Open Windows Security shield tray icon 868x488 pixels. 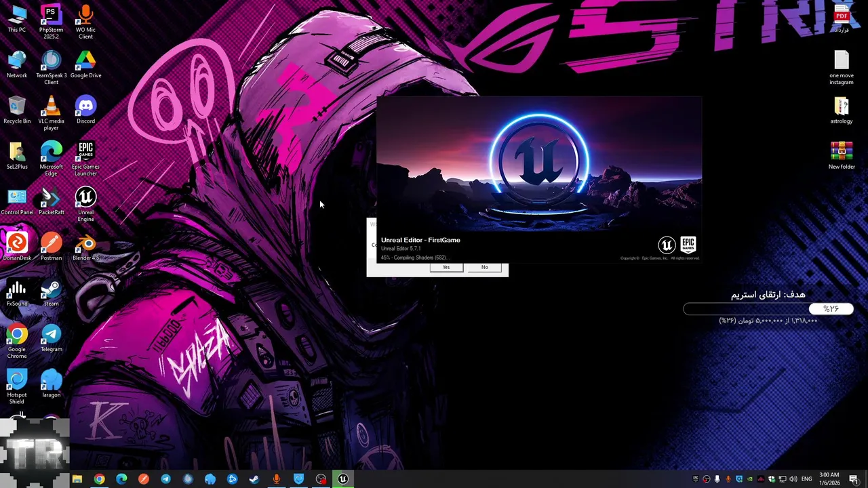click(772, 479)
